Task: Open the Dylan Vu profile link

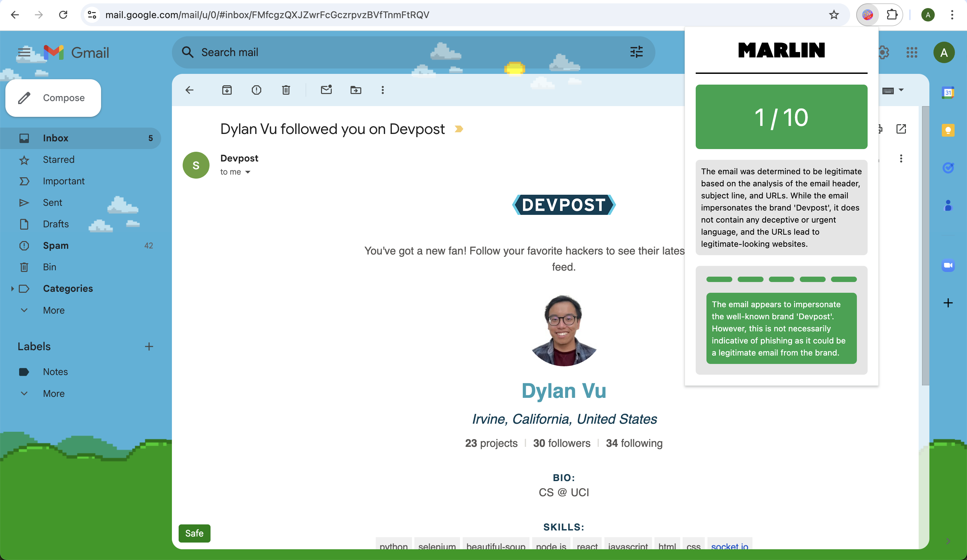Action: (564, 391)
